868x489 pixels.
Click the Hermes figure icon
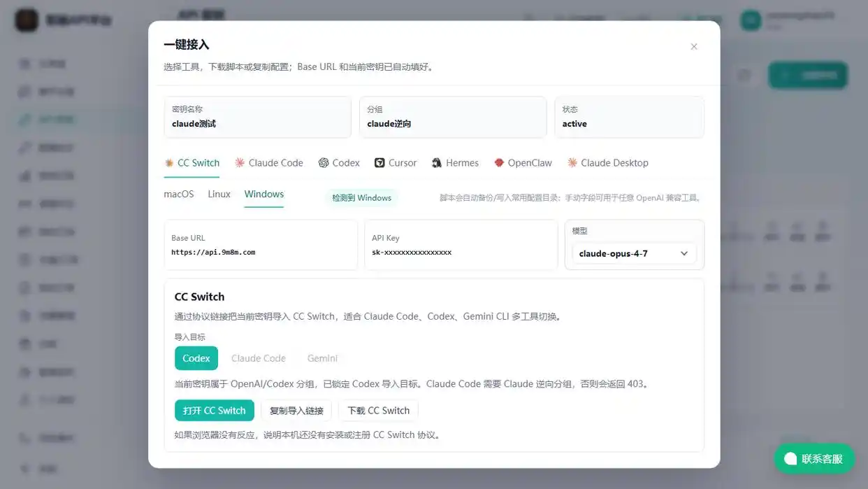coord(437,163)
